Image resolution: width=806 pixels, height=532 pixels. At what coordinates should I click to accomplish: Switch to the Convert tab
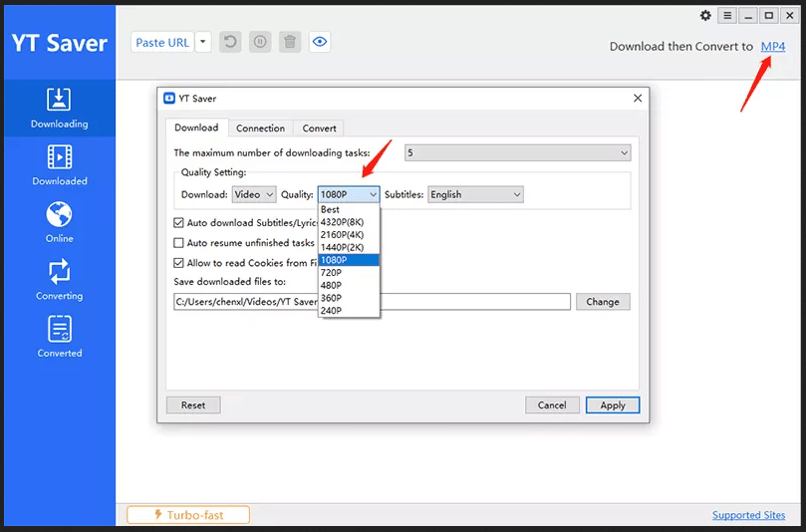[x=319, y=129]
